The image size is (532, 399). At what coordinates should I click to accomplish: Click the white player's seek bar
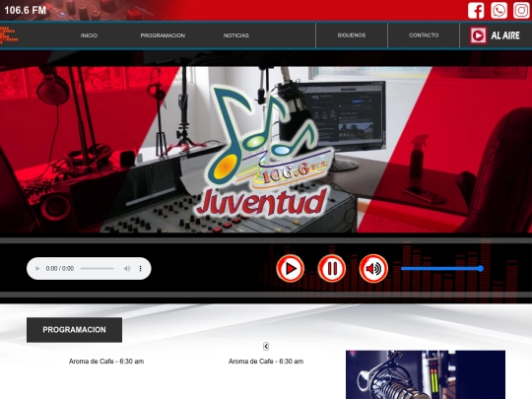tap(97, 268)
